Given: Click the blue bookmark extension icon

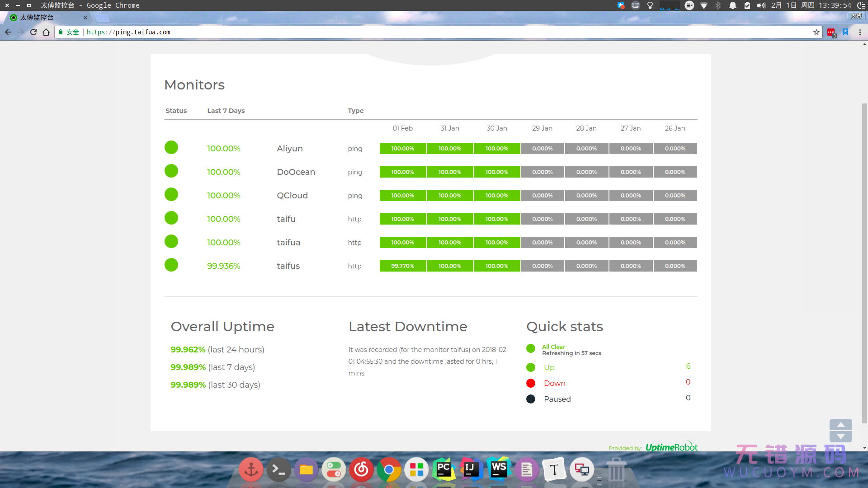Looking at the screenshot, I should pos(845,32).
